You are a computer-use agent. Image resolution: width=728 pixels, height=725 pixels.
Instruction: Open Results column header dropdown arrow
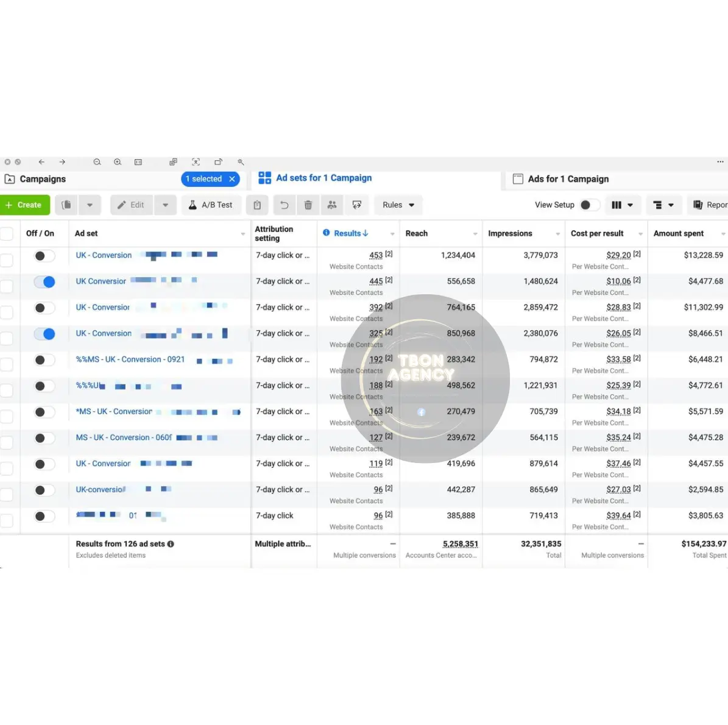point(392,234)
